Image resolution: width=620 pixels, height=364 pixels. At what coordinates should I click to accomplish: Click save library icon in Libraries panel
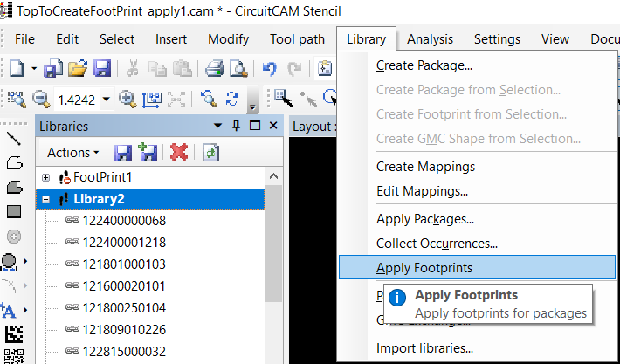pyautogui.click(x=123, y=153)
